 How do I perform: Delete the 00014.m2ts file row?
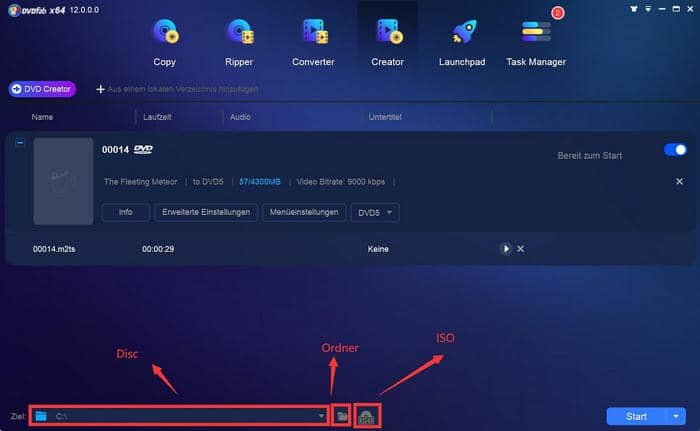521,249
